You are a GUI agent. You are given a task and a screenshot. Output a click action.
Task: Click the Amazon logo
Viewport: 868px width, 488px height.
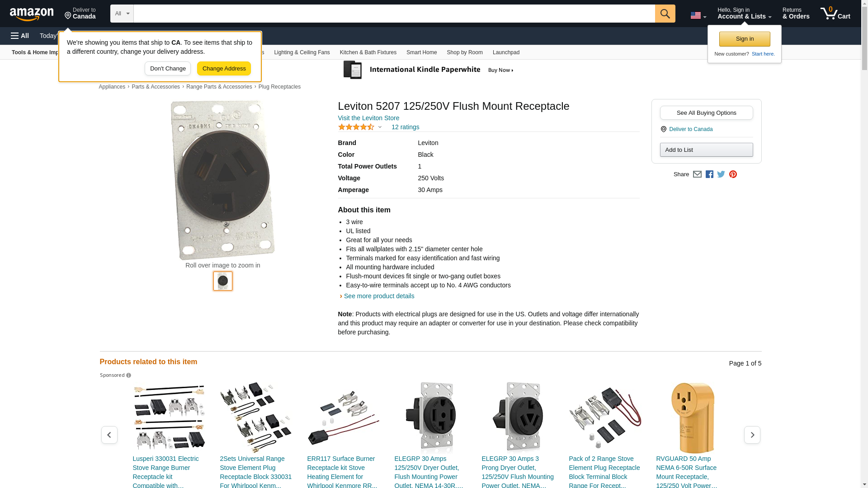32,14
